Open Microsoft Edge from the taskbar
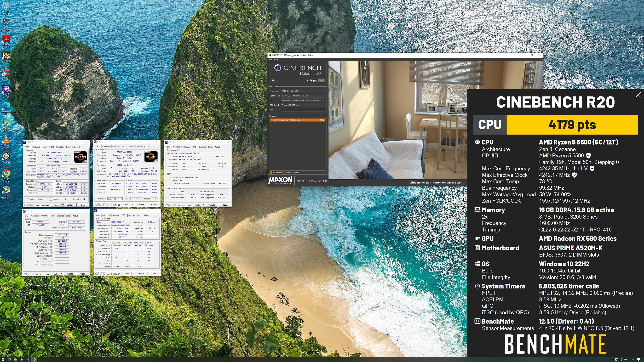Image resolution: width=644 pixels, height=362 pixels. [9, 359]
